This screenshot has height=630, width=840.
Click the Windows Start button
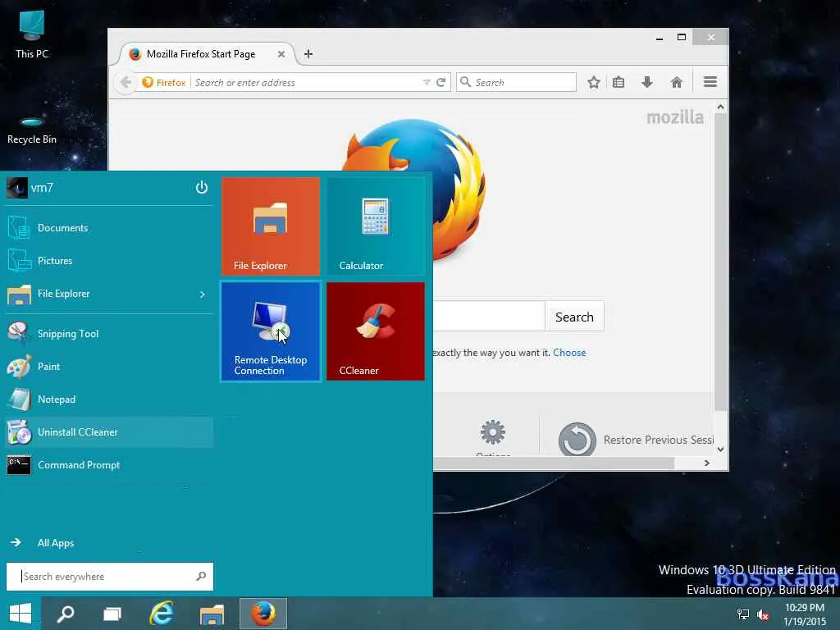[21, 614]
